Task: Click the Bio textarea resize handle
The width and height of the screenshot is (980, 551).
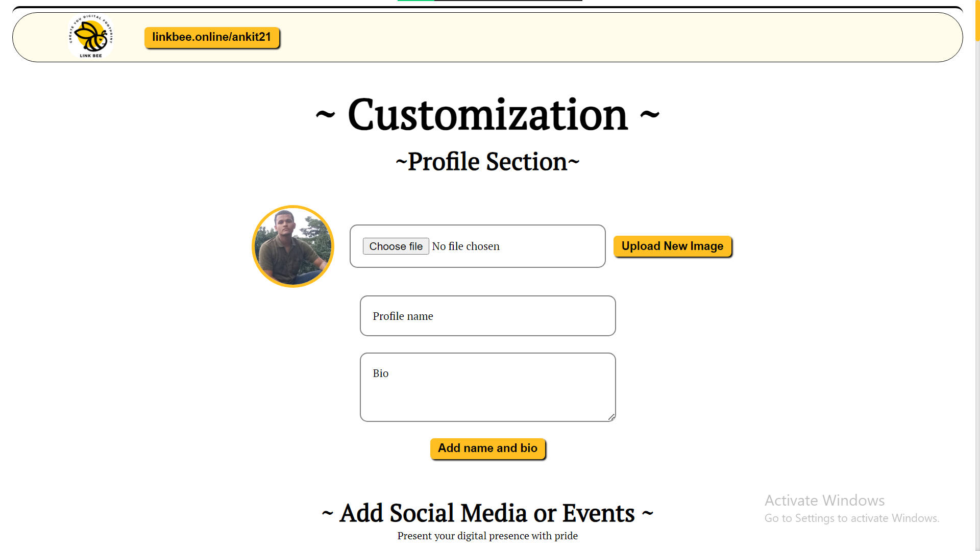Action: [611, 417]
